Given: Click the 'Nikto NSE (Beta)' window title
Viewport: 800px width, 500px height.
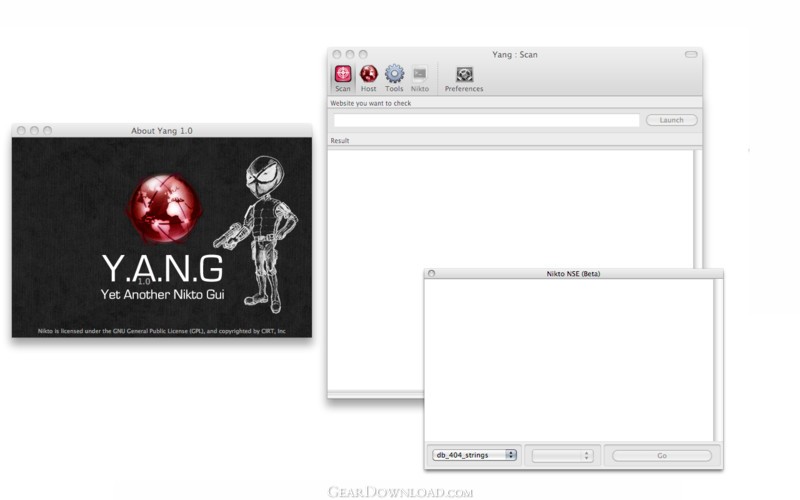Looking at the screenshot, I should click(x=573, y=273).
